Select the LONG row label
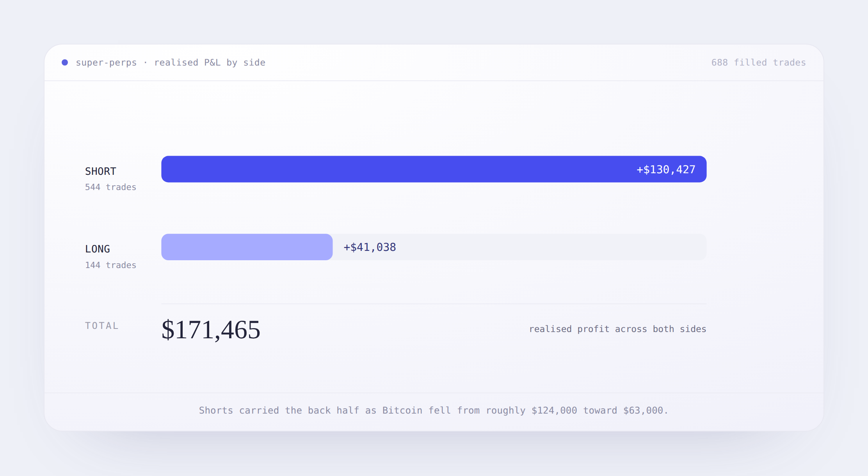 click(x=98, y=249)
